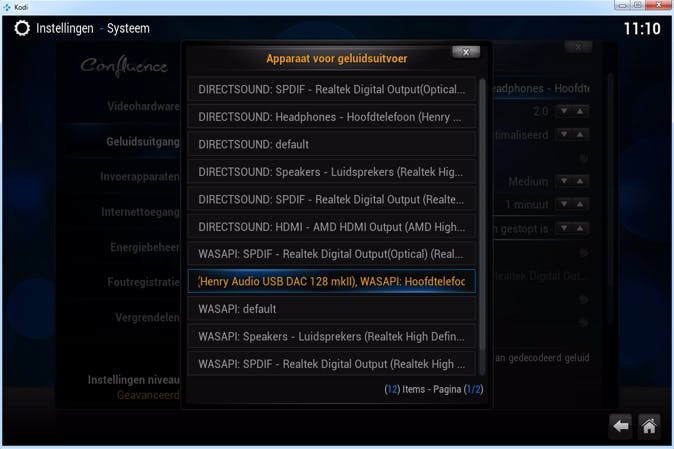Choose DIRECTSOUND: HDMI - AMD HDMI Output
Viewport: 674px width, 449px height.
point(332,227)
